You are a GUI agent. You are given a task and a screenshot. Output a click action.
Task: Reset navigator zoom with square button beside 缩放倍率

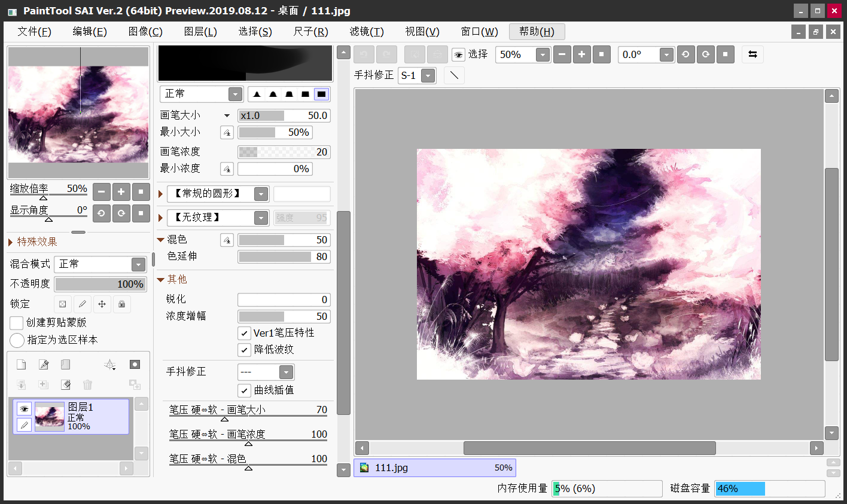(x=141, y=192)
